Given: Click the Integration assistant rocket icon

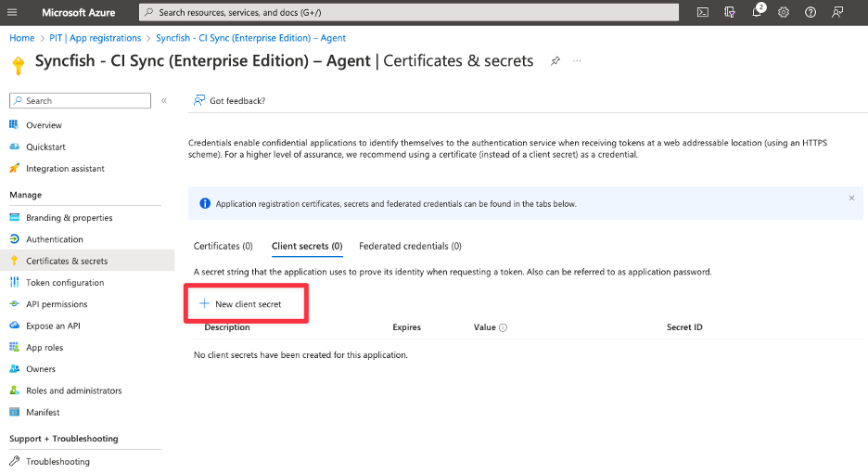Looking at the screenshot, I should 15,168.
